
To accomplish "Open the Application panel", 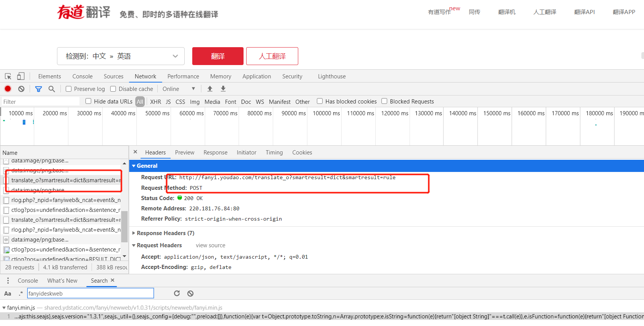I will pyautogui.click(x=257, y=76).
